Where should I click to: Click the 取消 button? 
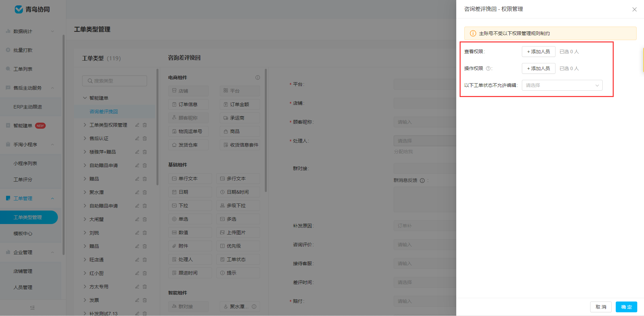[601, 307]
